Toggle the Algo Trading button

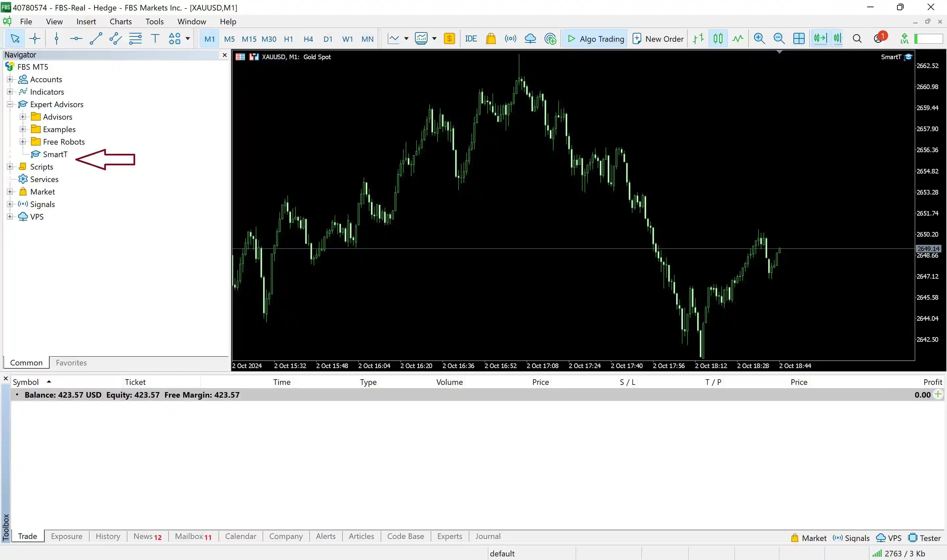click(x=595, y=38)
